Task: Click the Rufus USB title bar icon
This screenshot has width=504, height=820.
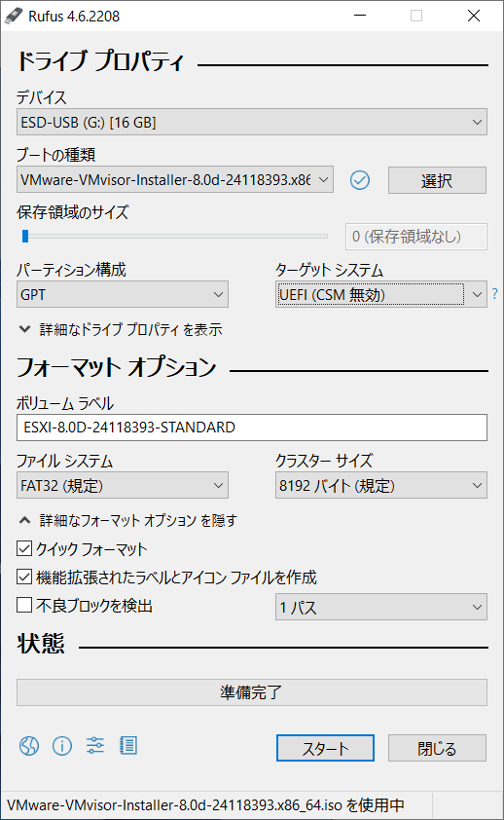Action: pyautogui.click(x=13, y=17)
